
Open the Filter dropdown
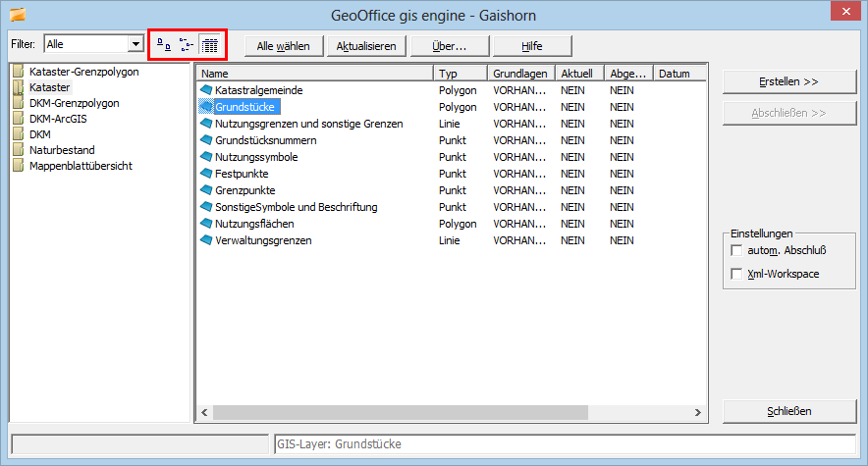pos(136,44)
